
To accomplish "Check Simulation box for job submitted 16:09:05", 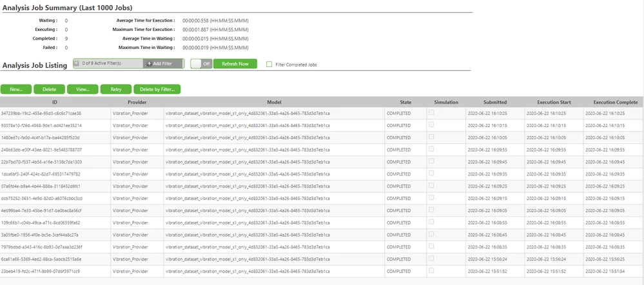I will click(x=431, y=210).
